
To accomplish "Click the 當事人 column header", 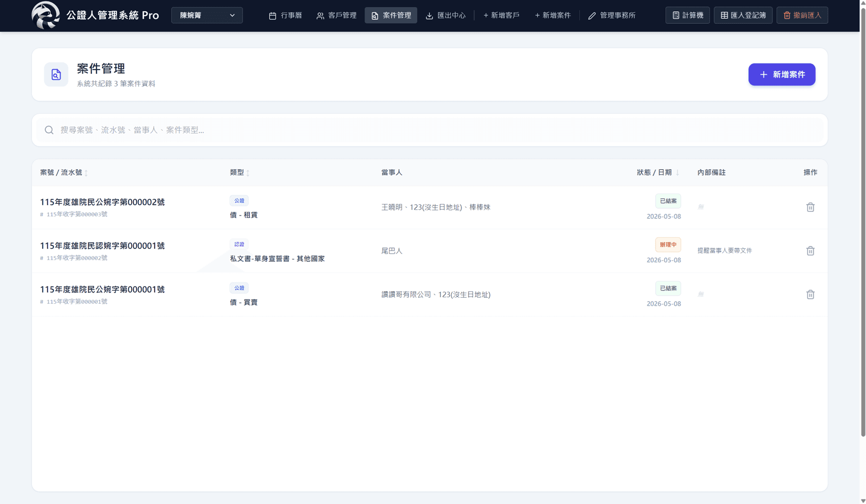I will tap(391, 172).
